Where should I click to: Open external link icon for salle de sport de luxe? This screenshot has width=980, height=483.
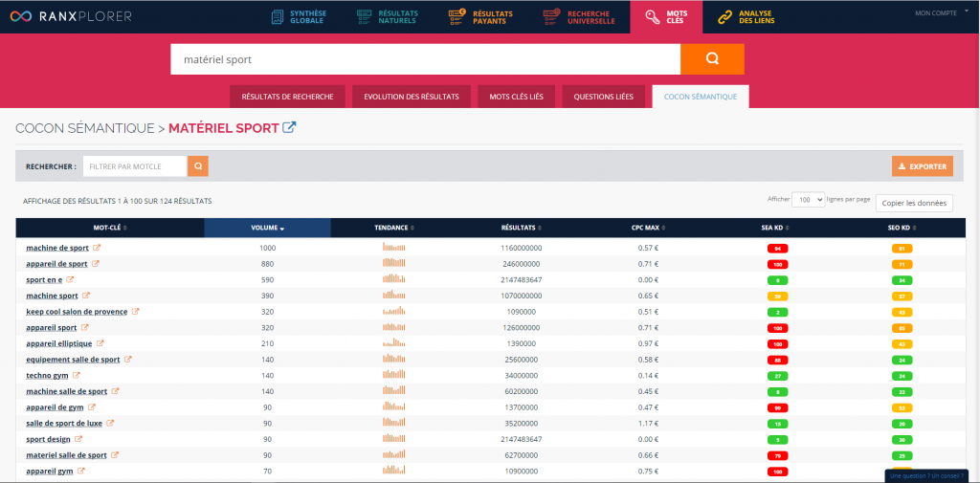point(111,423)
